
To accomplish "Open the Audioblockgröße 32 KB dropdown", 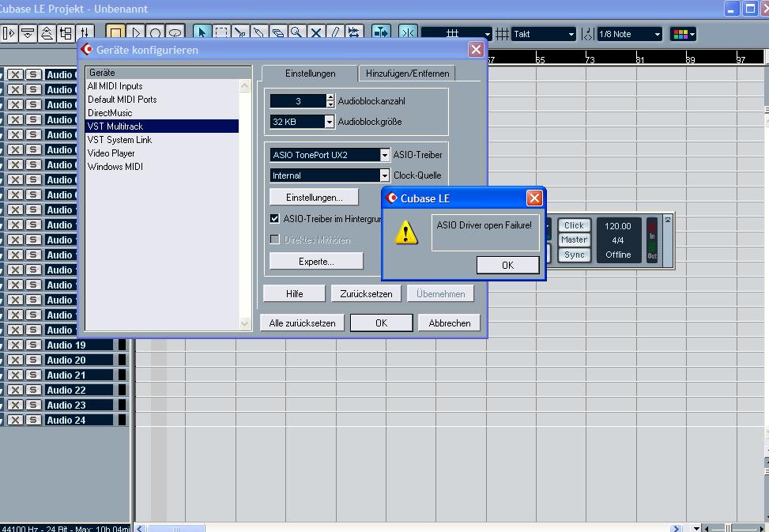I will coord(330,122).
